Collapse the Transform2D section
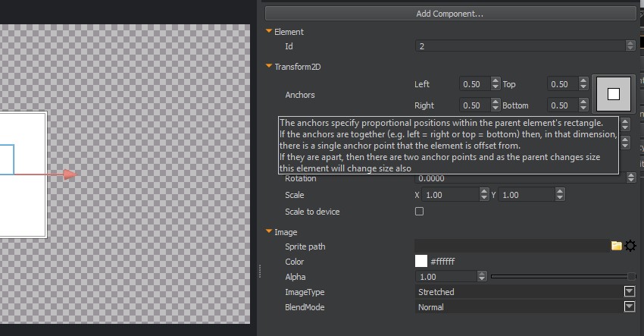 (269, 66)
